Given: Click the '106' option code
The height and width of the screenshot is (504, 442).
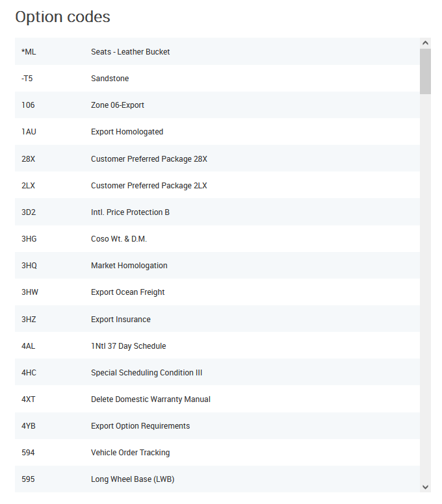Looking at the screenshot, I should coord(28,105).
